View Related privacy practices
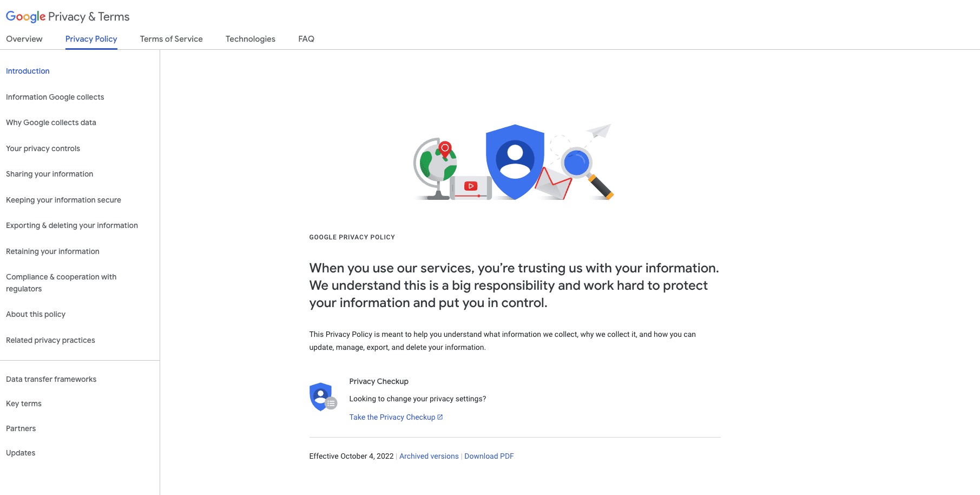This screenshot has height=495, width=980. [50, 340]
